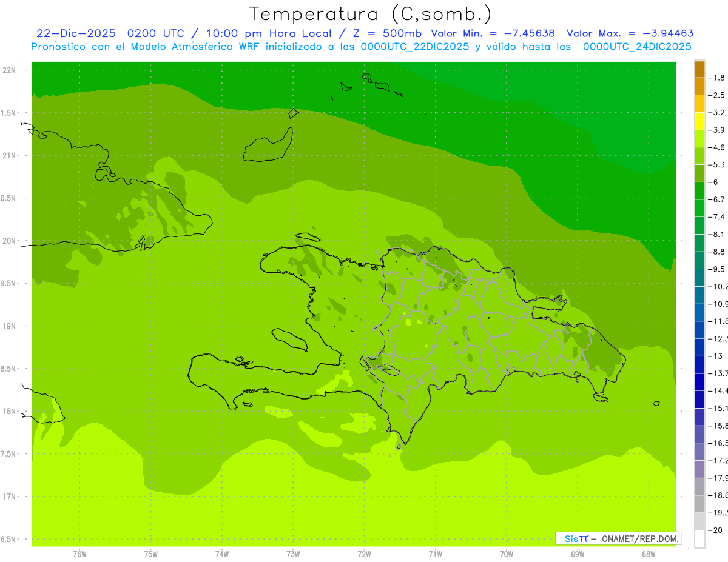The height and width of the screenshot is (562, 728).
Task: Click the "0000UTC_24DIC2025" valid-until time
Action: (637, 47)
